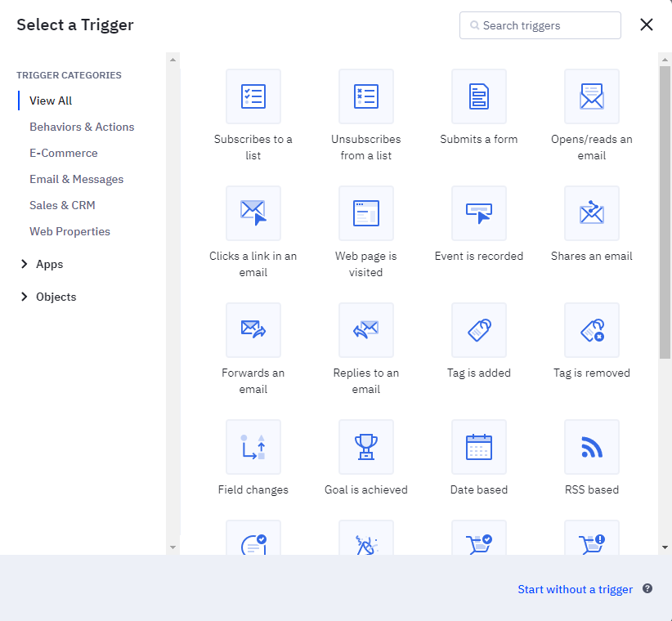
Task: Click the category sidebar scroll down arrow
Action: click(x=172, y=547)
